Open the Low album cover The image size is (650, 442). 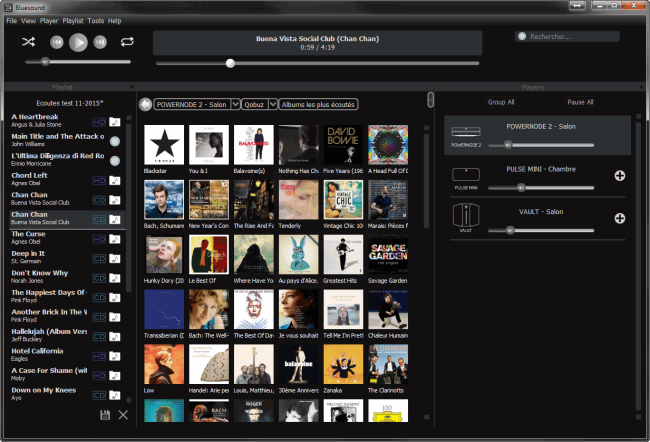(x=164, y=364)
